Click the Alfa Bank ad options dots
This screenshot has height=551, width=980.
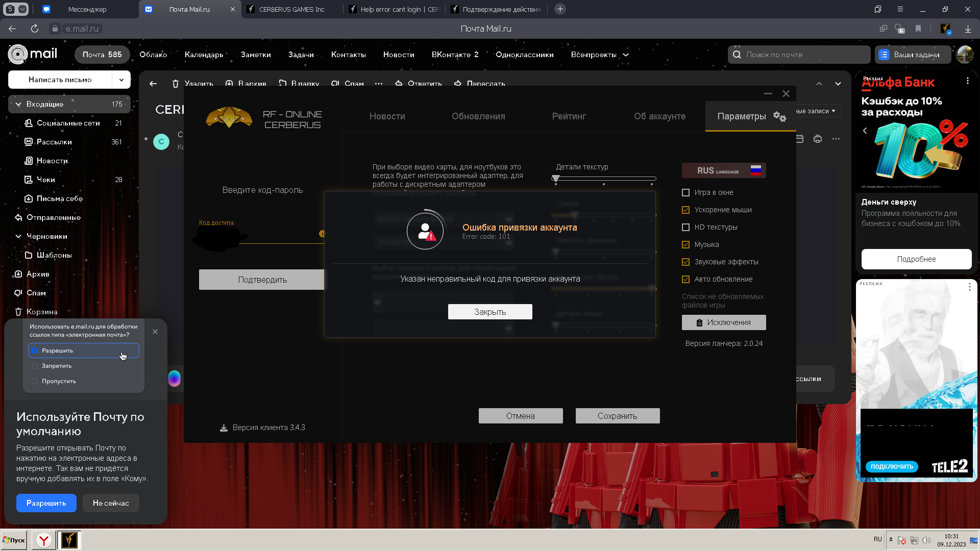coord(968,81)
